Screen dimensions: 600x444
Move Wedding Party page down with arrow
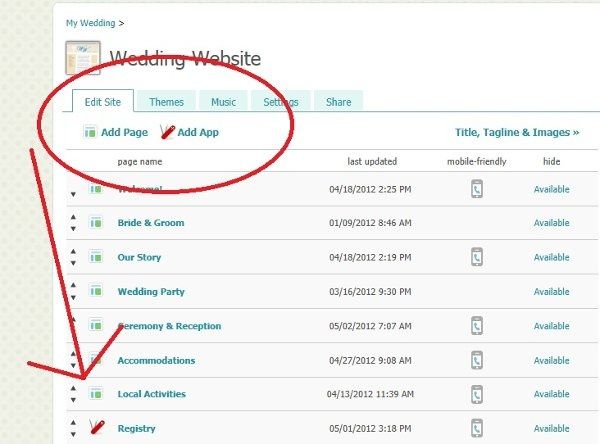coord(74,297)
